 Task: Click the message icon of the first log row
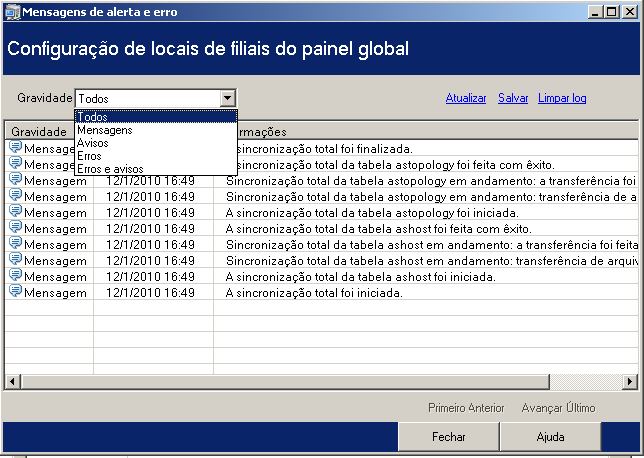click(x=16, y=147)
